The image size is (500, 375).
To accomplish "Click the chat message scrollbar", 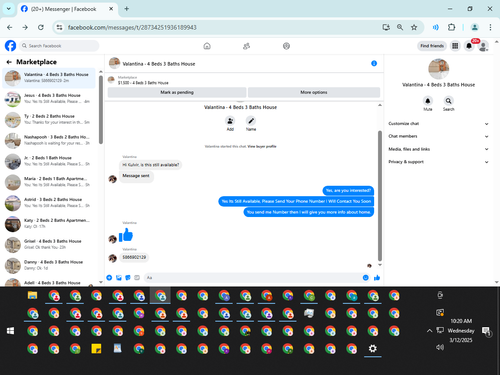I will [x=380, y=196].
